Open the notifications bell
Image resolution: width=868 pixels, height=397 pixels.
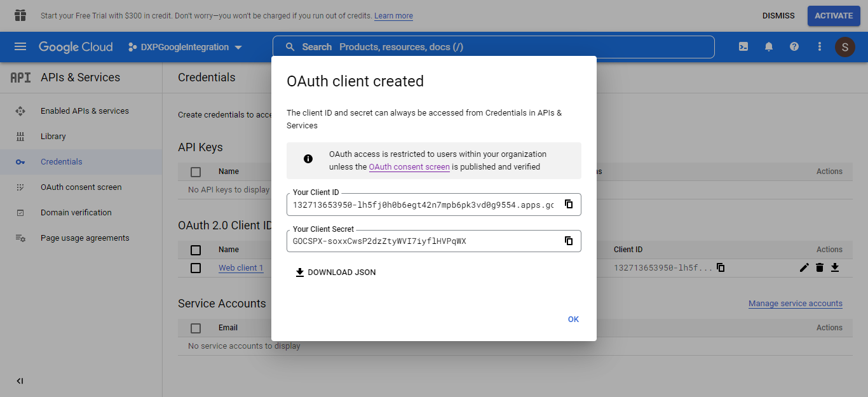pos(769,47)
